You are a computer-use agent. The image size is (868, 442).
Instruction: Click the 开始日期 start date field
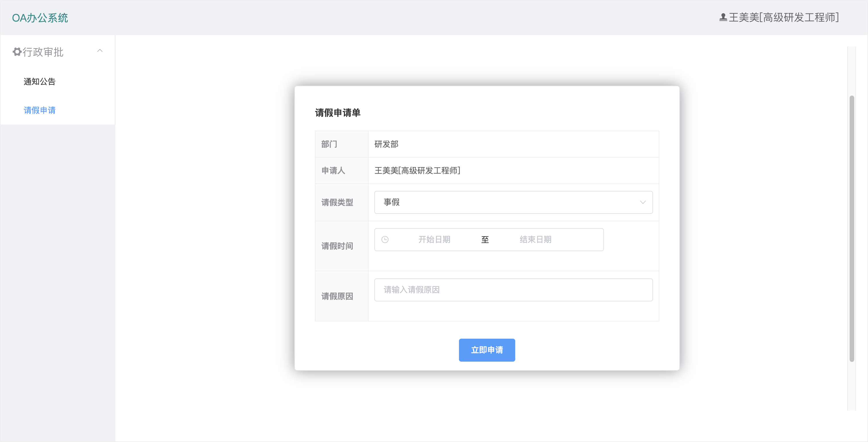(x=434, y=240)
